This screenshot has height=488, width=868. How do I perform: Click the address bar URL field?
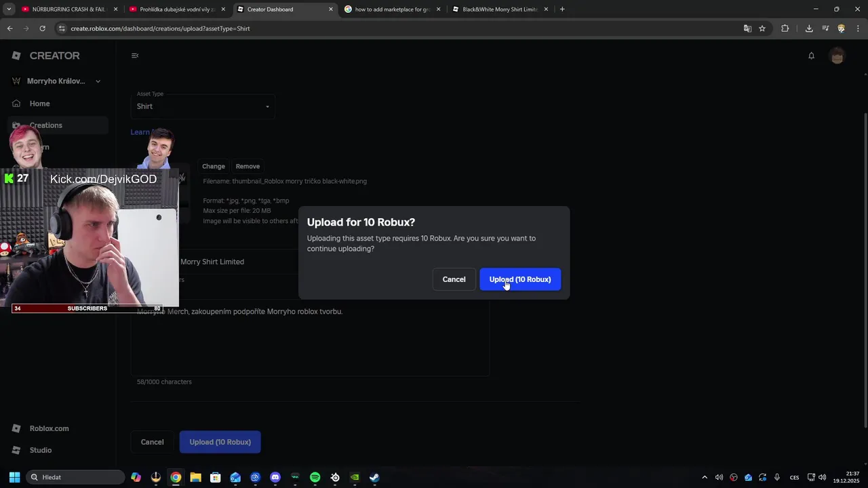(400, 28)
